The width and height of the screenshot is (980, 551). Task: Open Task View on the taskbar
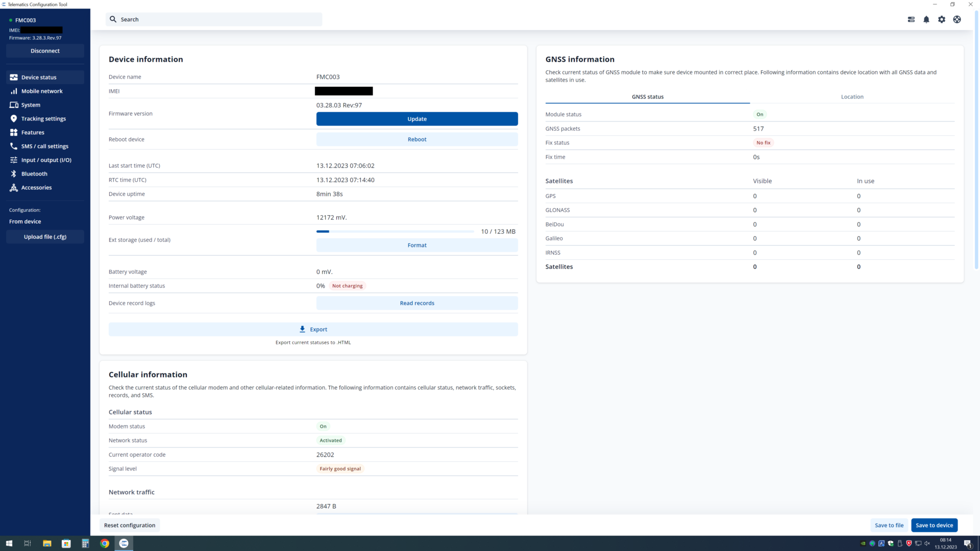point(28,544)
